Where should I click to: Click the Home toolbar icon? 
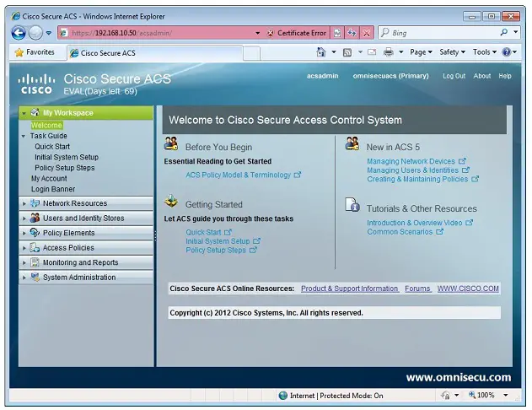pos(321,52)
